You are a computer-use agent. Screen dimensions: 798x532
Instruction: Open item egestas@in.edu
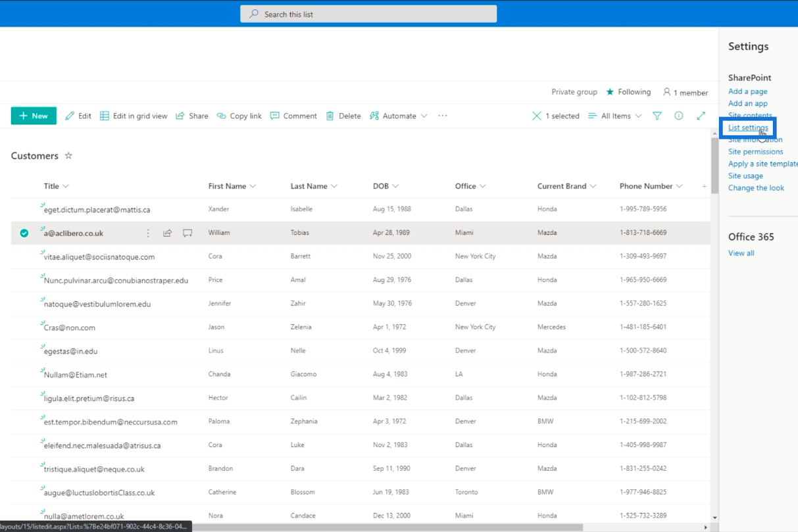pyautogui.click(x=70, y=351)
